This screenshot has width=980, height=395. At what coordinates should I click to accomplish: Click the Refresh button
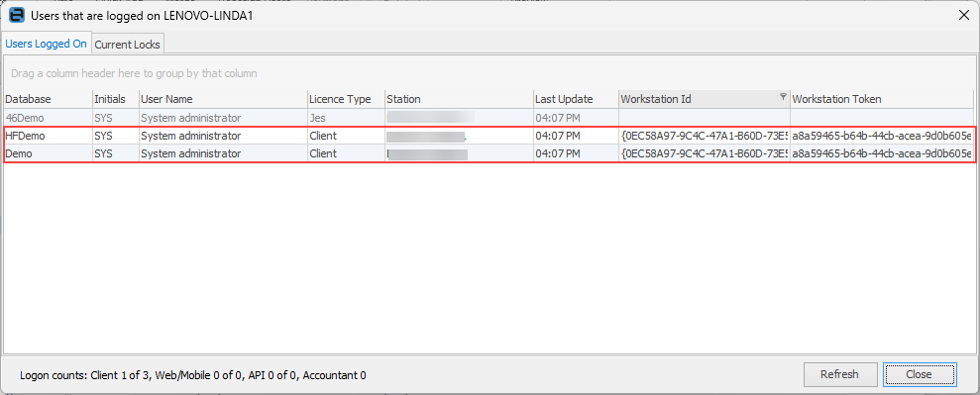(839, 374)
